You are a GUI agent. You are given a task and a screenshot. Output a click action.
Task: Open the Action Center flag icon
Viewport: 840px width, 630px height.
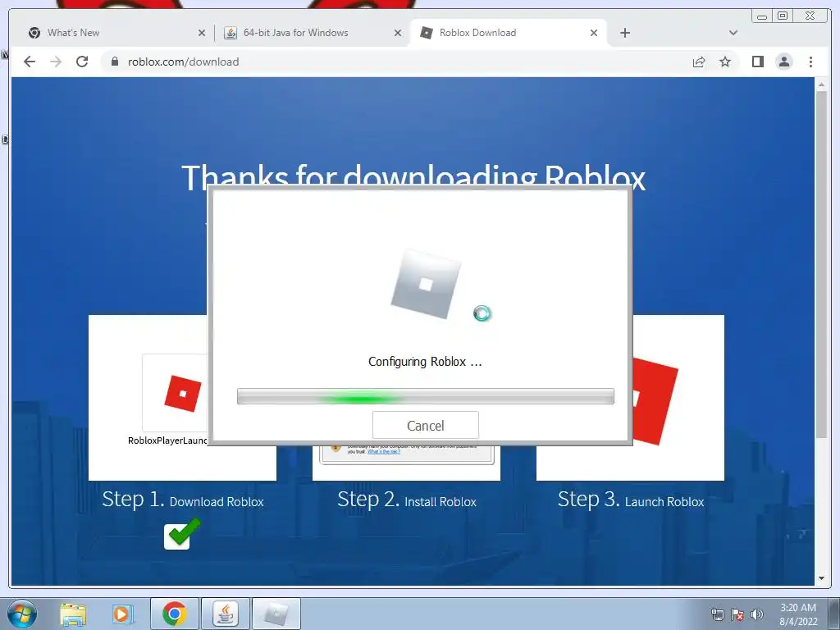(x=737, y=614)
